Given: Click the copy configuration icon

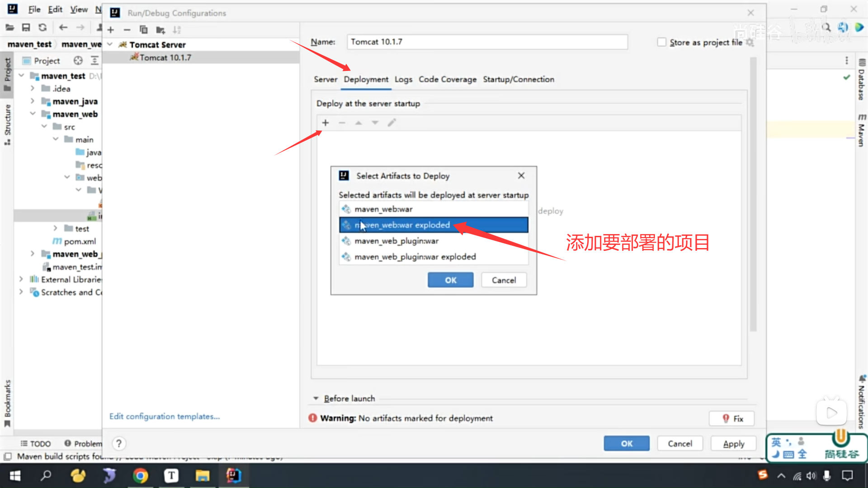Looking at the screenshot, I should tap(143, 30).
